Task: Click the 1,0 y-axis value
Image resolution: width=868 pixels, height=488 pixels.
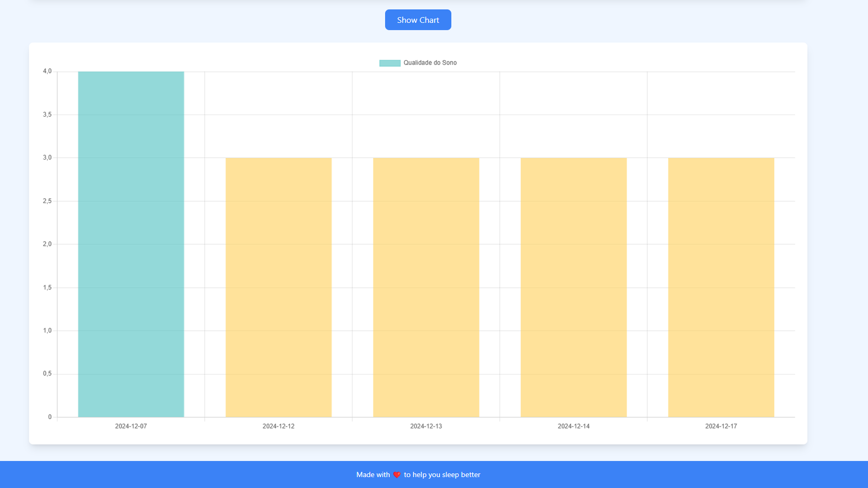Action: pos(47,330)
